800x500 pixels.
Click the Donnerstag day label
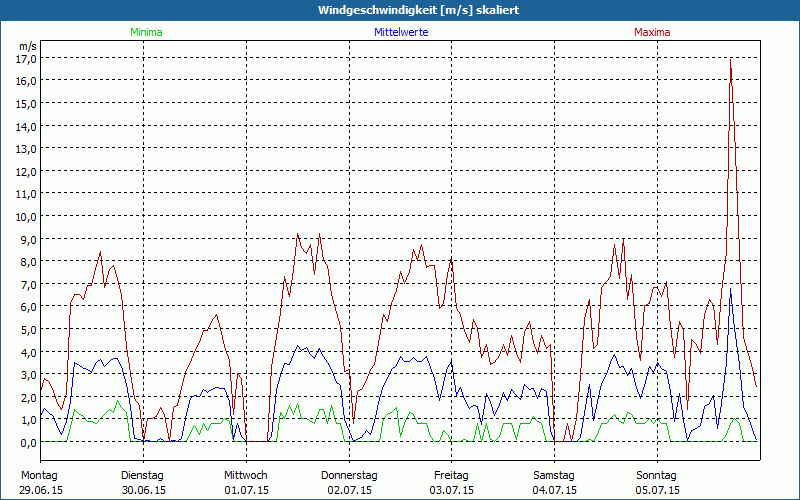(x=349, y=475)
